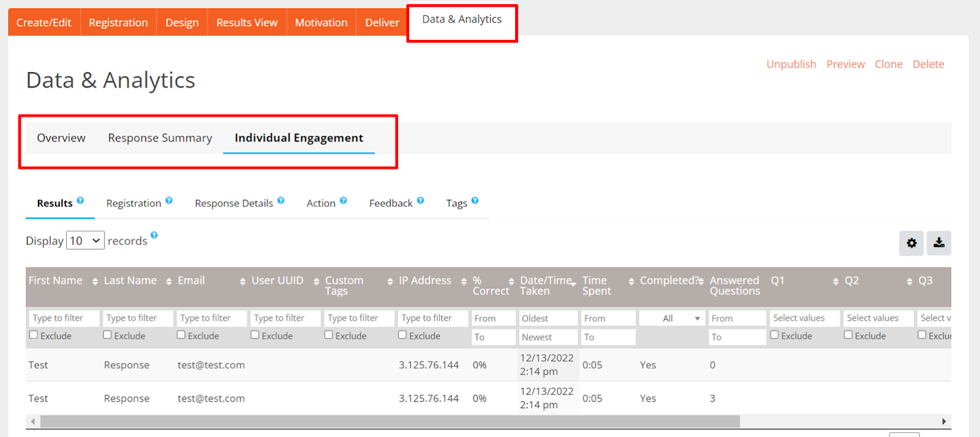Switch to Response Summary sub-tab
The width and height of the screenshot is (980, 437).
pos(160,138)
